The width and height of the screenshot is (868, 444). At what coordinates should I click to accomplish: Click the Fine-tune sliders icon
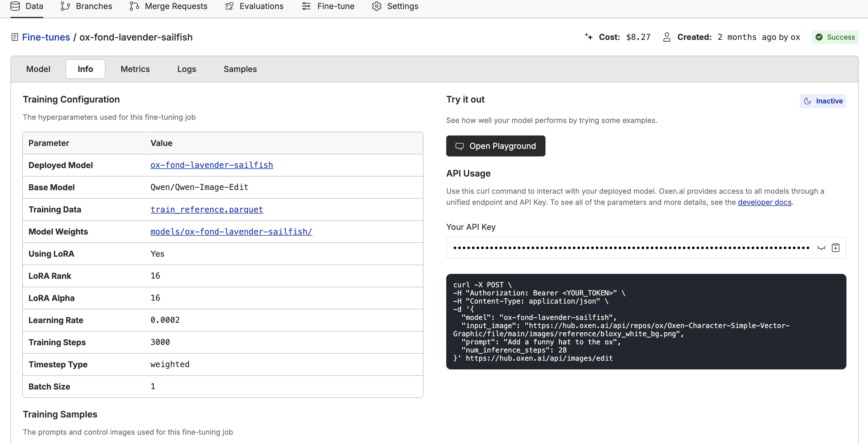point(306,6)
